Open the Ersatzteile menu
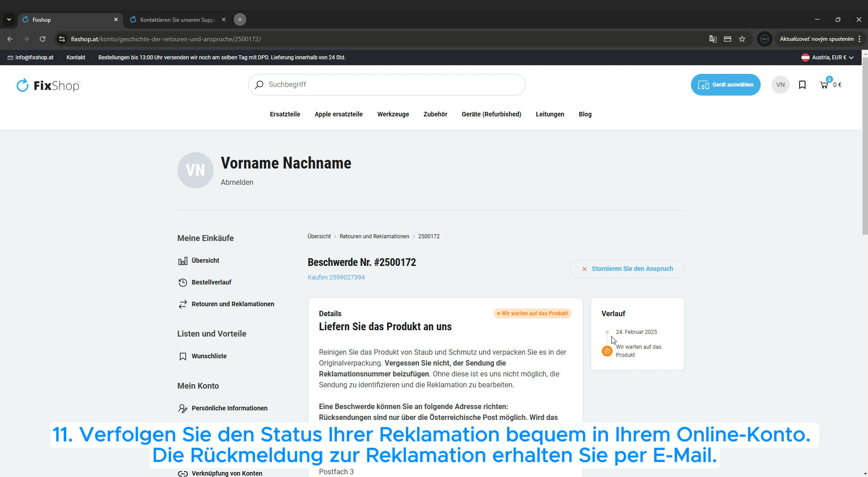The width and height of the screenshot is (868, 477). [x=285, y=114]
